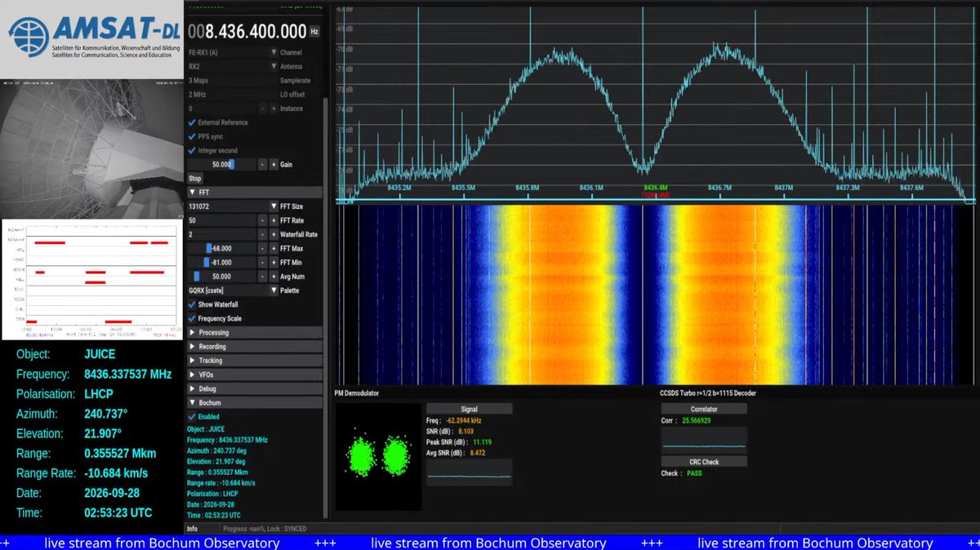Stop the receiver with the Stop button

[x=194, y=178]
